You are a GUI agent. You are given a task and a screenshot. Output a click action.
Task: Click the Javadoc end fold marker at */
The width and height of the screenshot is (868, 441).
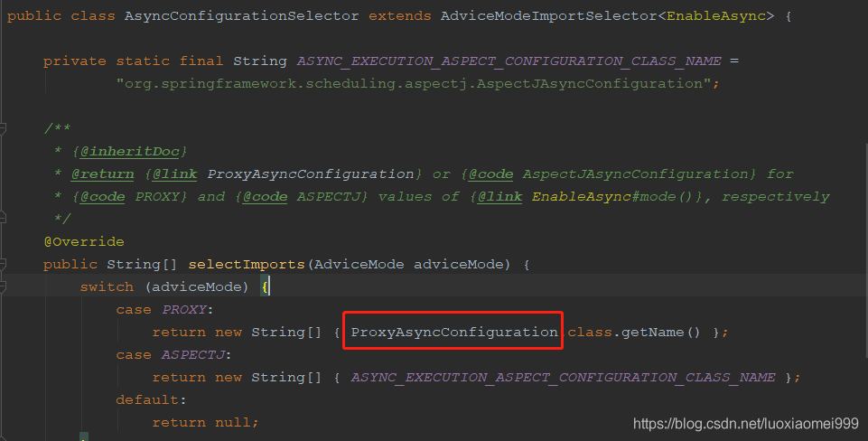point(3,219)
